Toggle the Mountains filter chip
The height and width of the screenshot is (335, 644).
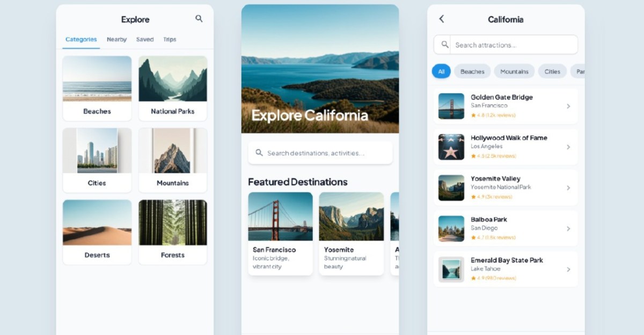[x=514, y=71]
